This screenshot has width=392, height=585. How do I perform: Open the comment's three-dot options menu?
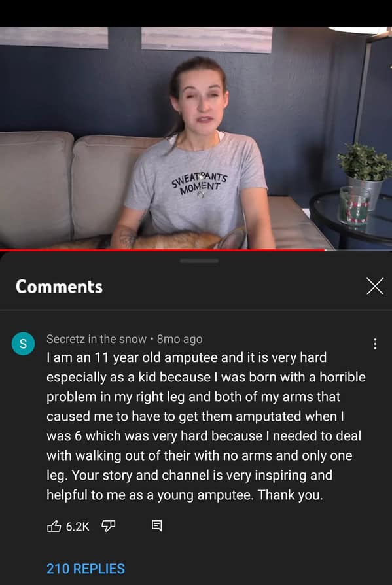(x=375, y=344)
